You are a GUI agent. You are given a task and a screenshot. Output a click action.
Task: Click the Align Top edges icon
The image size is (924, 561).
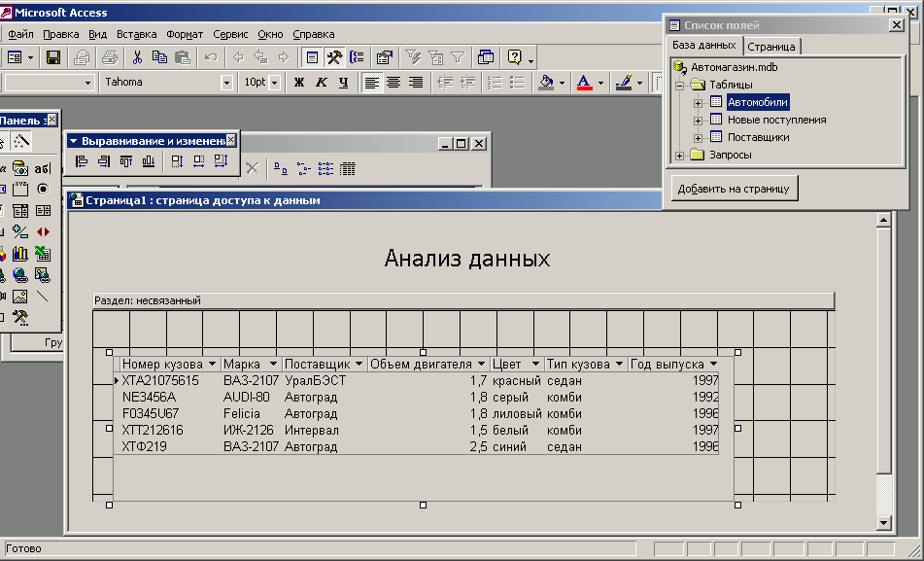click(x=126, y=161)
